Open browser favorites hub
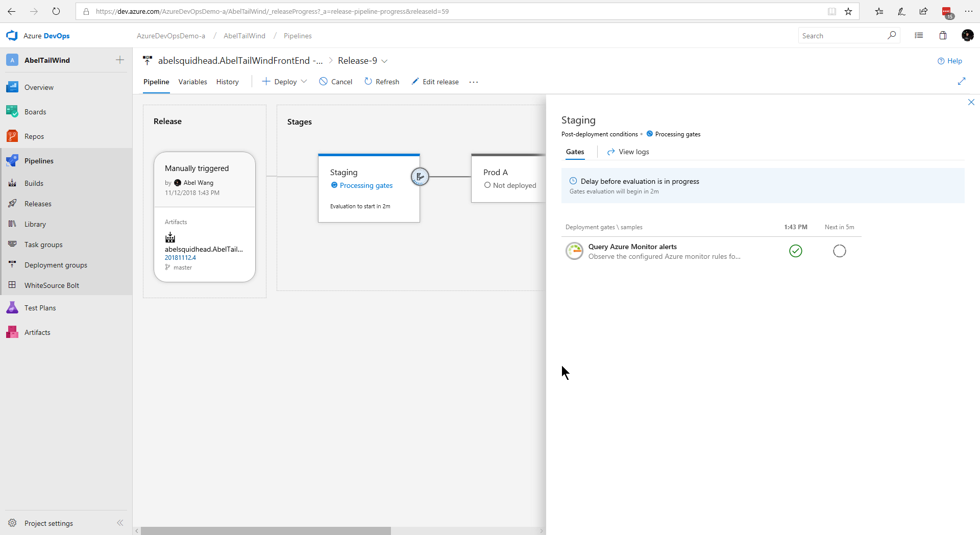Viewport: 980px width, 535px height. pos(879,11)
